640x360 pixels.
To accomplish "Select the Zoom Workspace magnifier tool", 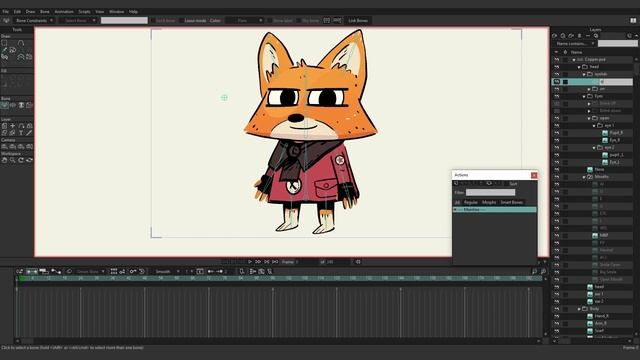I will 13,160.
